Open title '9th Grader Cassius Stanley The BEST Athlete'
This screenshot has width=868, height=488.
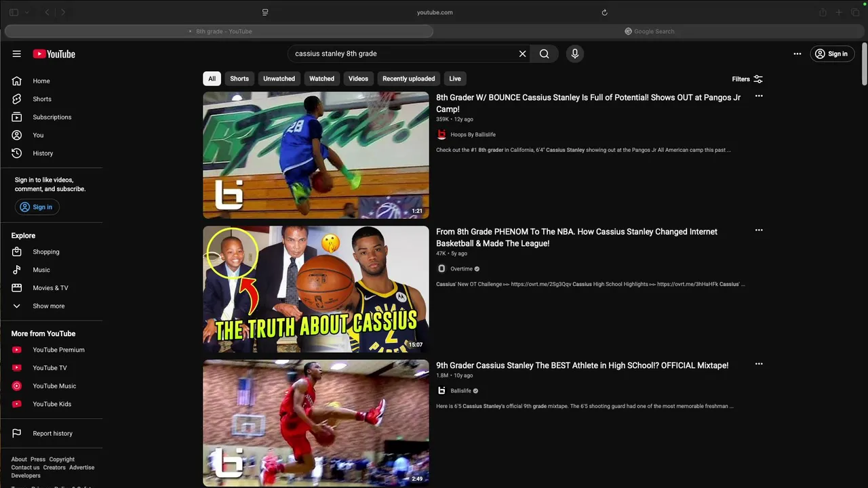tap(582, 365)
